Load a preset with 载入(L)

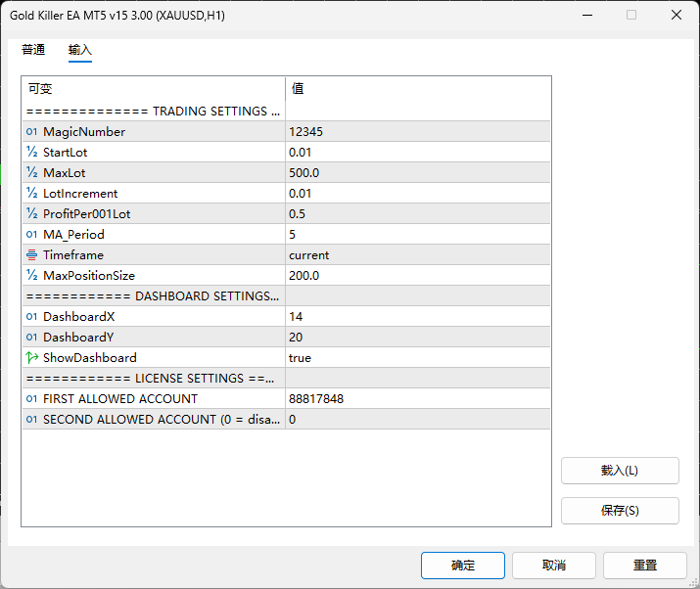(x=620, y=471)
